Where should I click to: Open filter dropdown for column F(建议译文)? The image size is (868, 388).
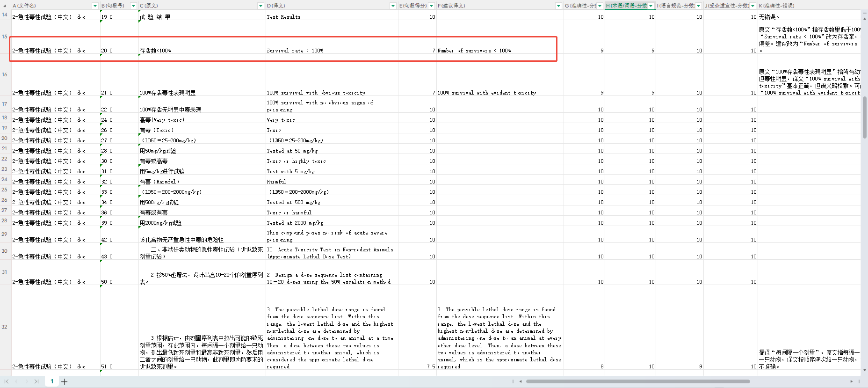click(x=558, y=6)
